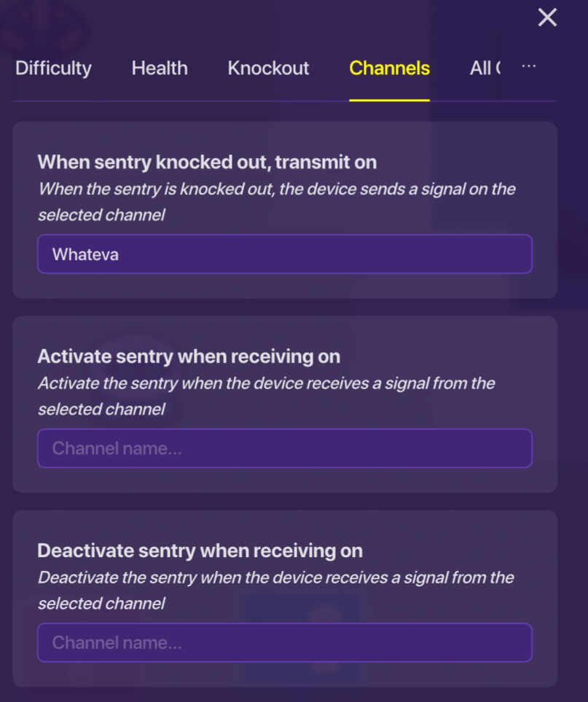
Task: Click the 'Deactivate sentry when receiving on' heading
Action: click(200, 551)
